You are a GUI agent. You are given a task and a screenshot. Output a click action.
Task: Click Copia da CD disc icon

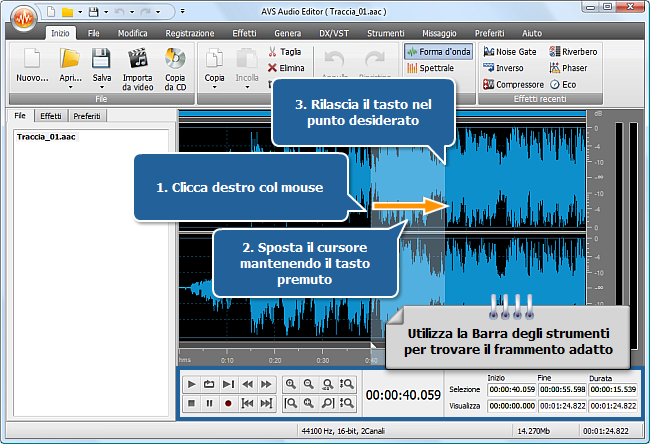[175, 58]
